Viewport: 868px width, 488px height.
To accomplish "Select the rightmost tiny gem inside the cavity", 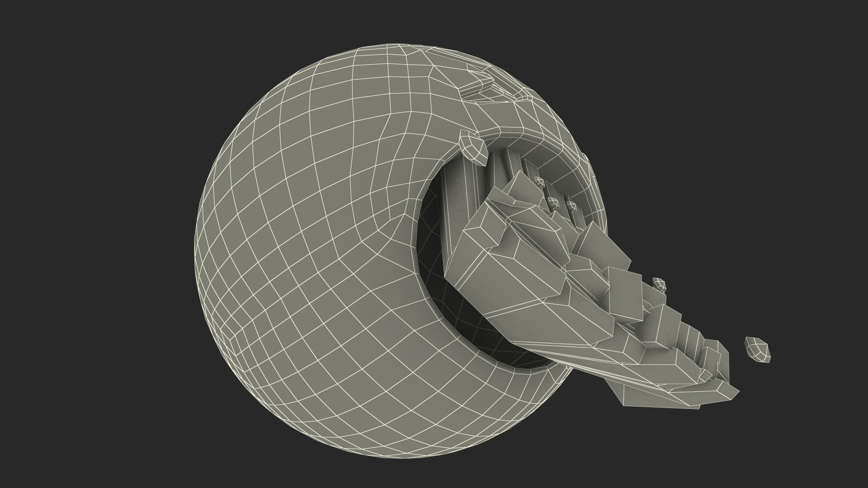I will 572,206.
